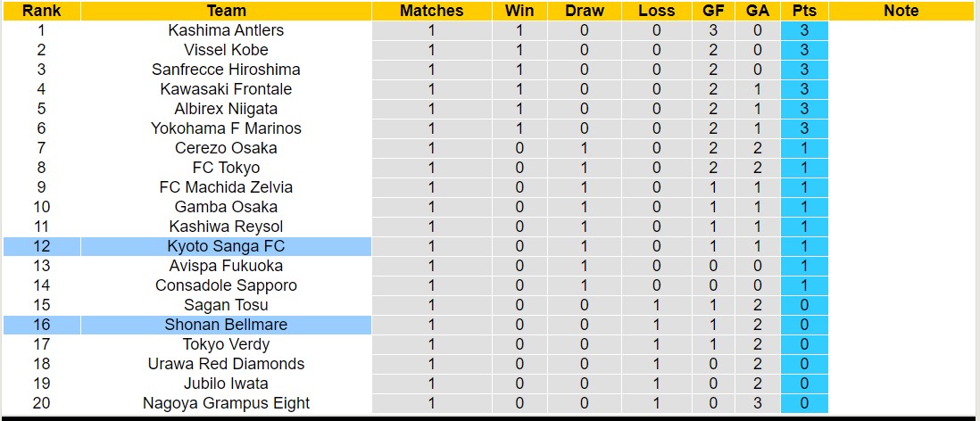Click the Draw column header
Image resolution: width=980 pixels, height=421 pixels.
tap(585, 11)
